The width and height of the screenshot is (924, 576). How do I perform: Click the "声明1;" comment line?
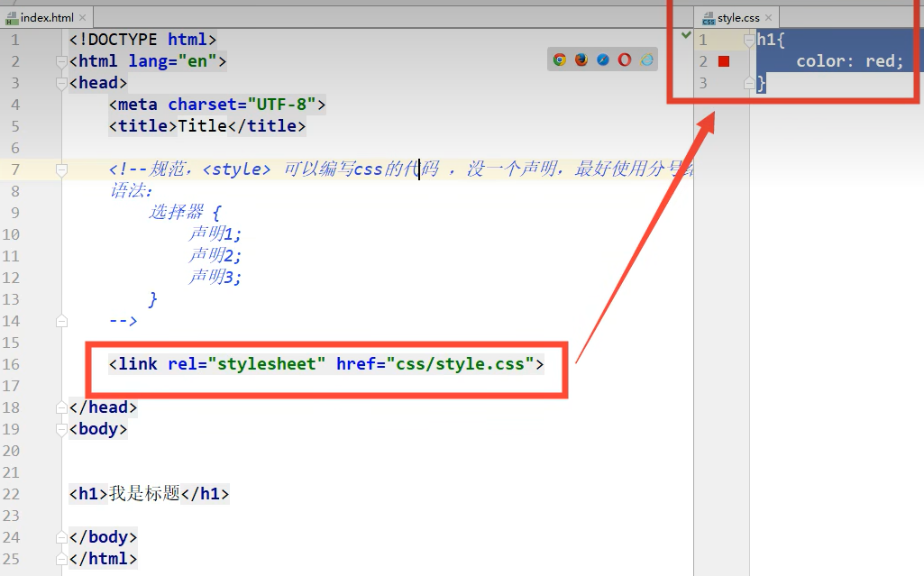pos(215,233)
